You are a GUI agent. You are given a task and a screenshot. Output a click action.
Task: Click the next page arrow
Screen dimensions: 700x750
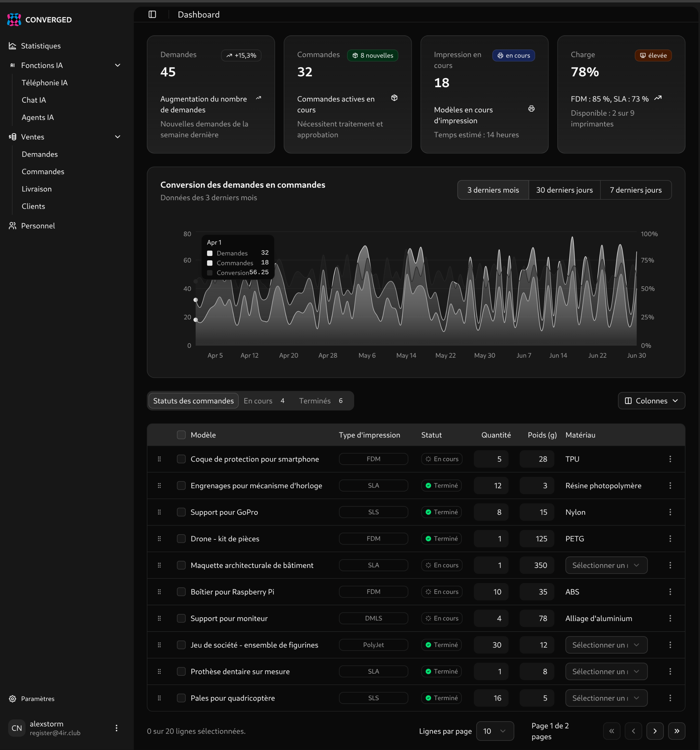655,731
